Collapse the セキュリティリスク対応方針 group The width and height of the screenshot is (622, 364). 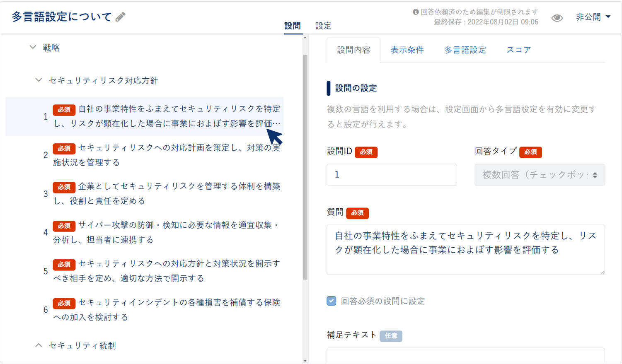coord(39,80)
